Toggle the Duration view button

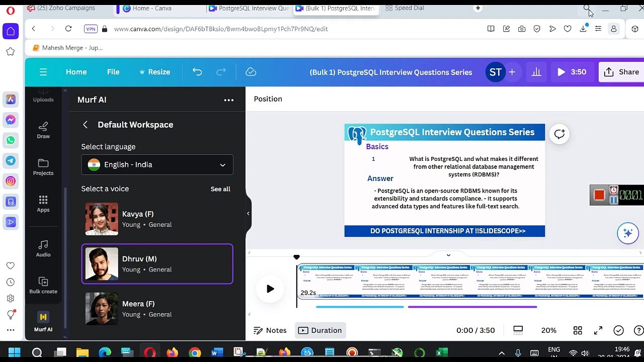tap(320, 330)
